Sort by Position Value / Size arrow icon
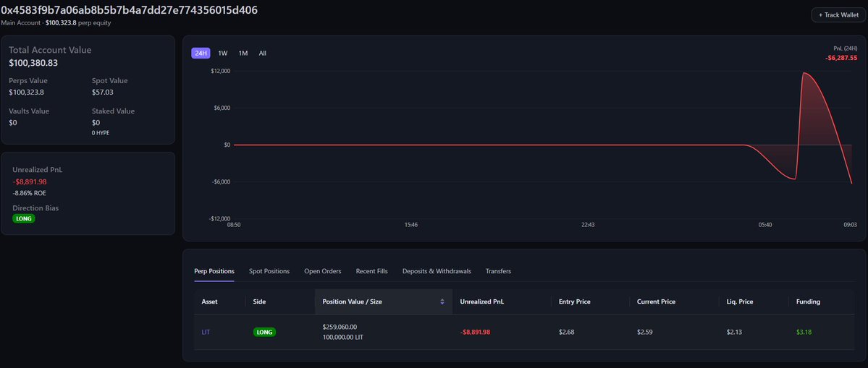This screenshot has width=868, height=368. [442, 301]
